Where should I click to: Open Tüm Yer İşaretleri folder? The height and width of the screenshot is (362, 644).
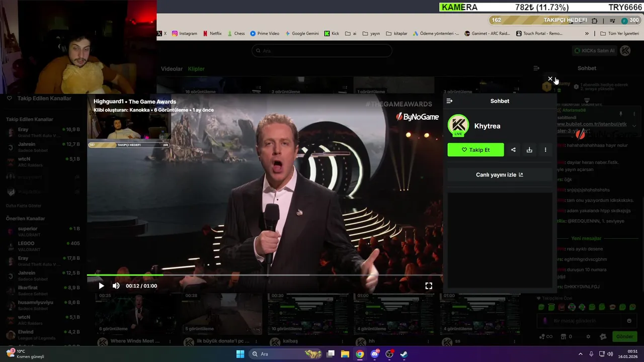[x=619, y=34]
